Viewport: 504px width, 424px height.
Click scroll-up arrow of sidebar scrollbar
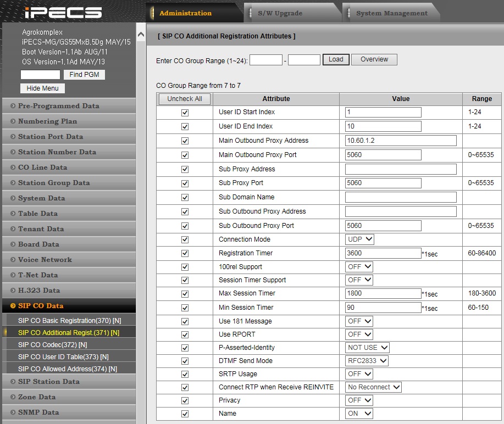pyautogui.click(x=140, y=35)
